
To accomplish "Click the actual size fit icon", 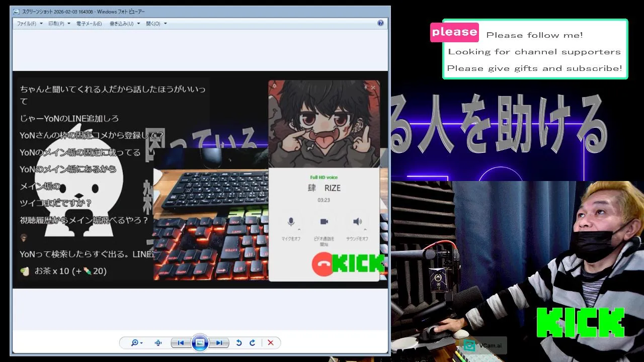I will coord(158,343).
